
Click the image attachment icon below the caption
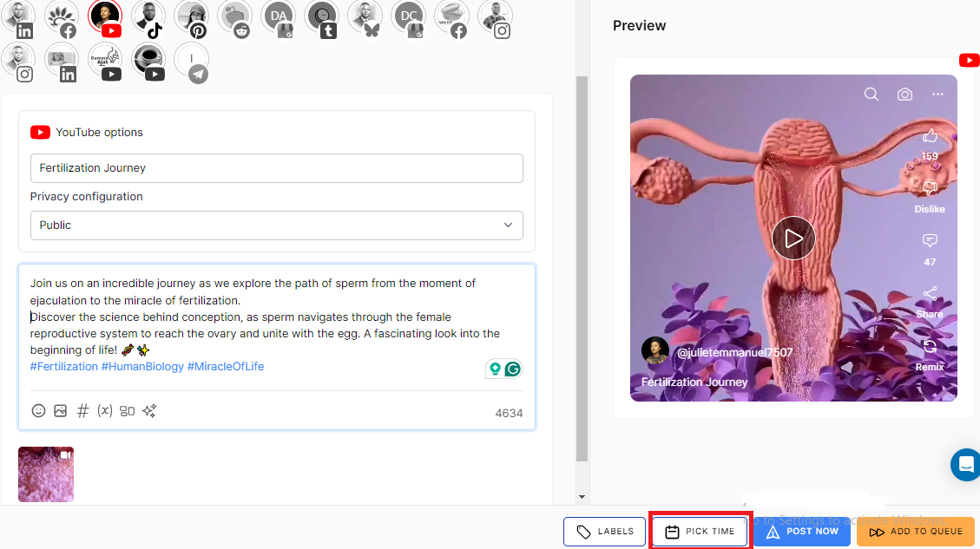click(x=60, y=410)
